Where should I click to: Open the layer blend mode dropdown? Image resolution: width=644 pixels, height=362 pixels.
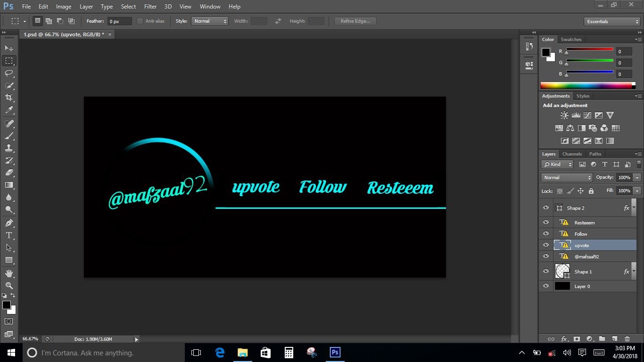click(567, 178)
